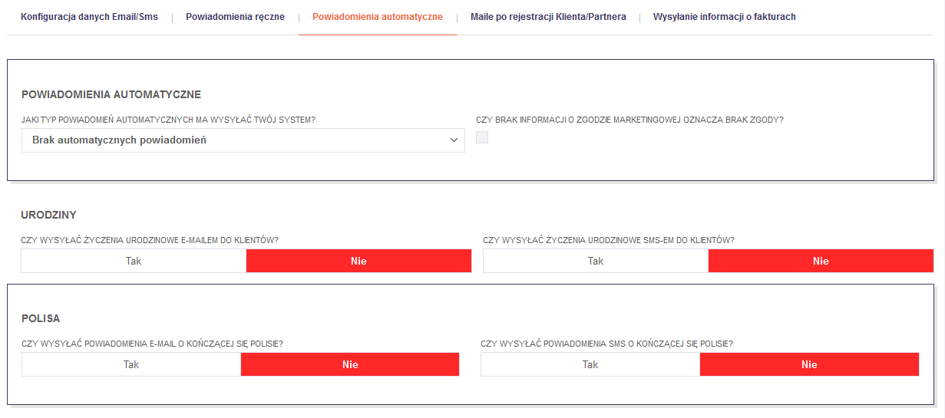
Task: Turn on Tak for expiring policy SMS
Action: (590, 365)
